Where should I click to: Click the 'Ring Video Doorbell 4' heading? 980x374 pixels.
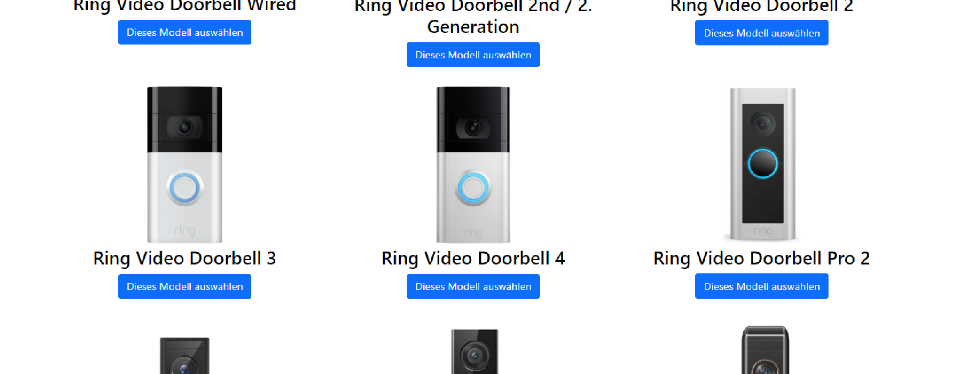(x=473, y=258)
